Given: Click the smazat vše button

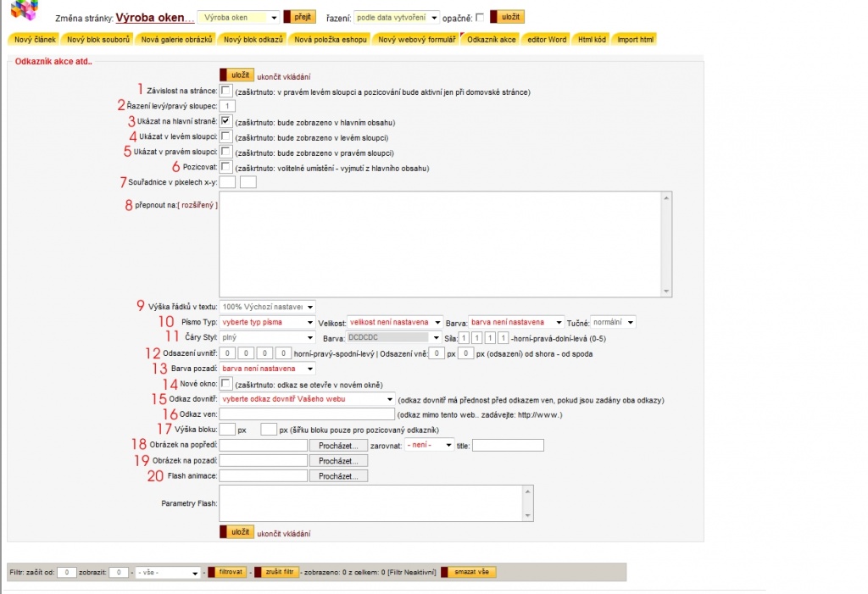Looking at the screenshot, I should 468,572.
